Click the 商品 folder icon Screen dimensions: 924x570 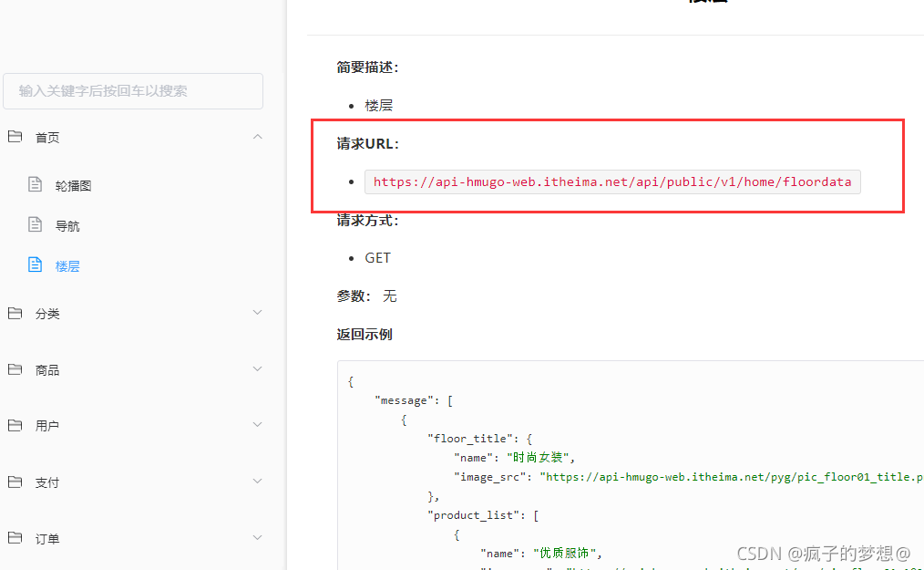(15, 369)
